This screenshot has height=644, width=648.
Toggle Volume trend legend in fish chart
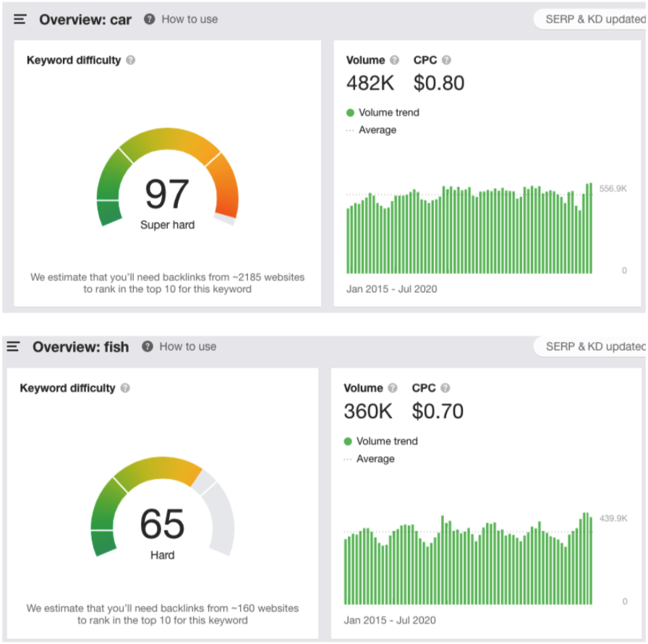tap(380, 441)
